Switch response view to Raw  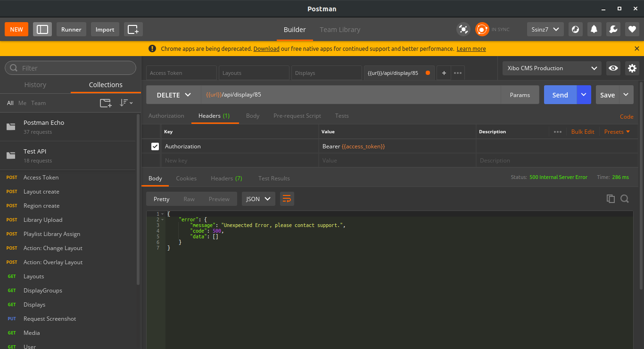189,199
